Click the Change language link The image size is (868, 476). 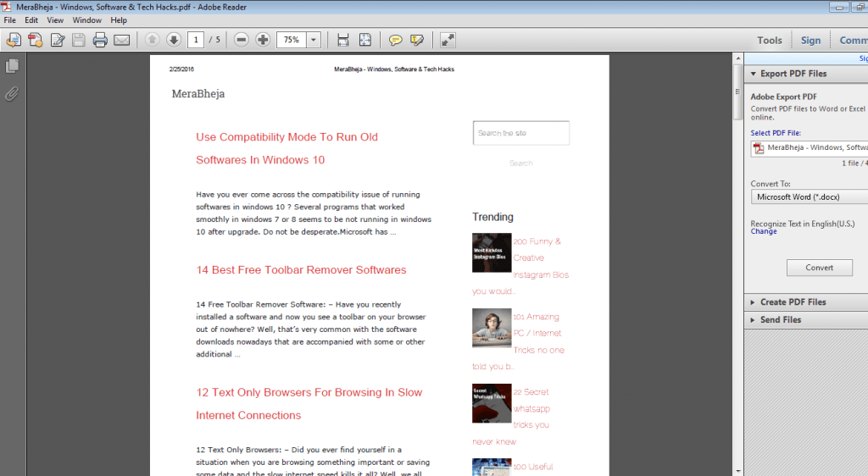(763, 231)
